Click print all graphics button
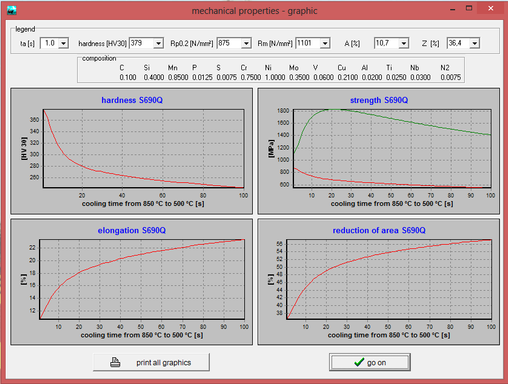This screenshot has width=508, height=384. click(151, 362)
